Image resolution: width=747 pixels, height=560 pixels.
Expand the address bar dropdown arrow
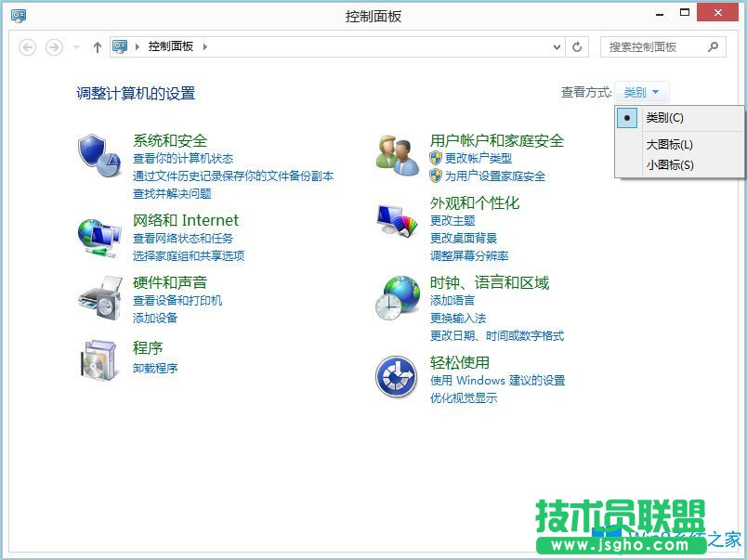[557, 46]
